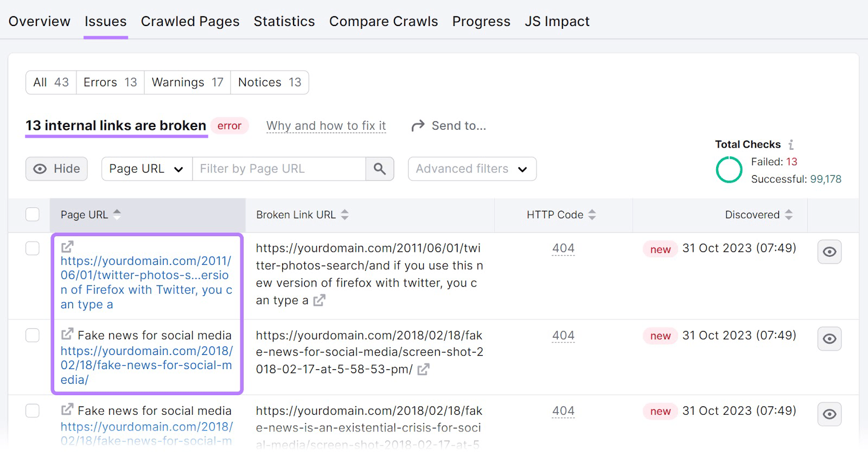This screenshot has height=456, width=868.
Task: Sort by Discovered column arrows
Action: tap(789, 214)
